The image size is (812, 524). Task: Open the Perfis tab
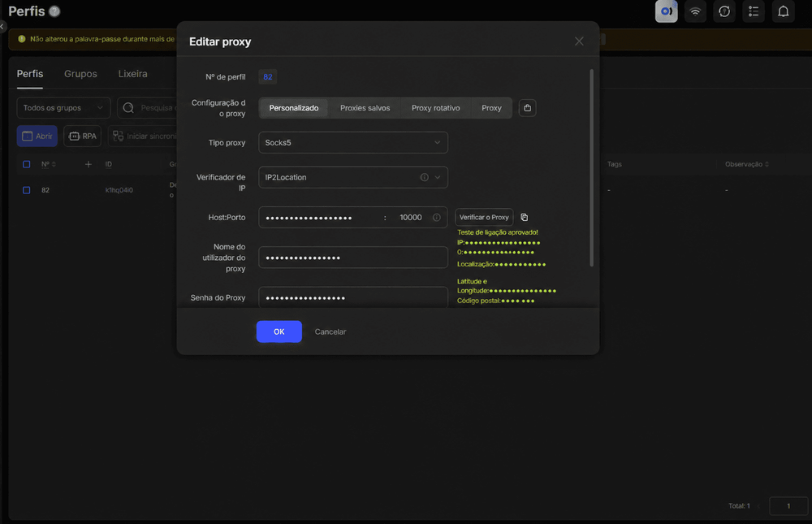[30, 74]
